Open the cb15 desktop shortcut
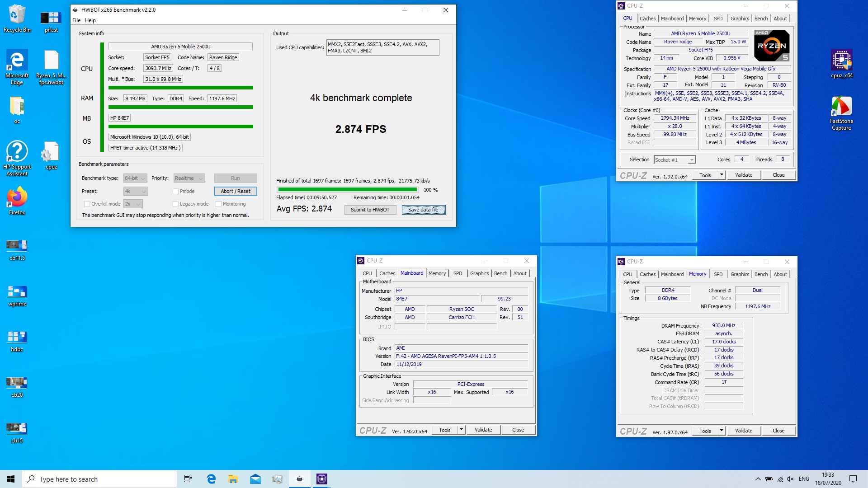The width and height of the screenshot is (868, 488). [17, 432]
